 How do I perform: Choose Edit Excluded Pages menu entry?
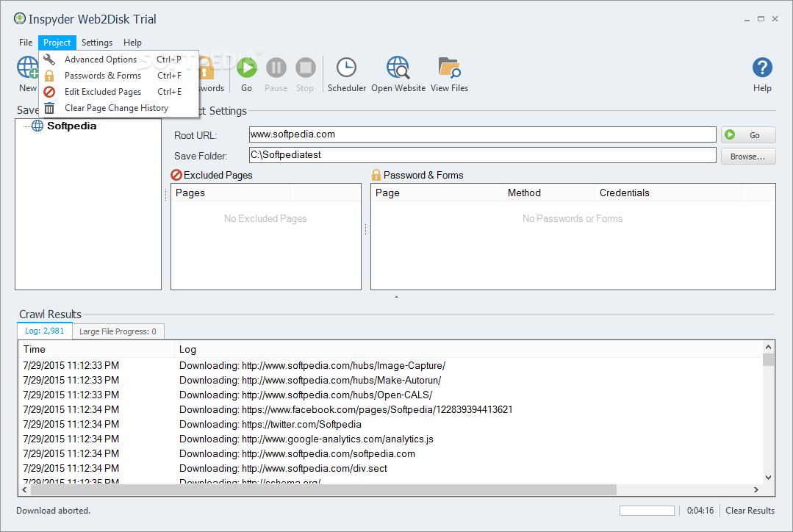point(119,92)
